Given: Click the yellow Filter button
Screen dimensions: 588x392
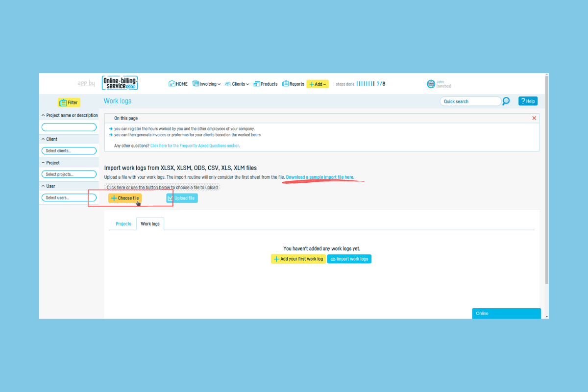Looking at the screenshot, I should (x=69, y=102).
